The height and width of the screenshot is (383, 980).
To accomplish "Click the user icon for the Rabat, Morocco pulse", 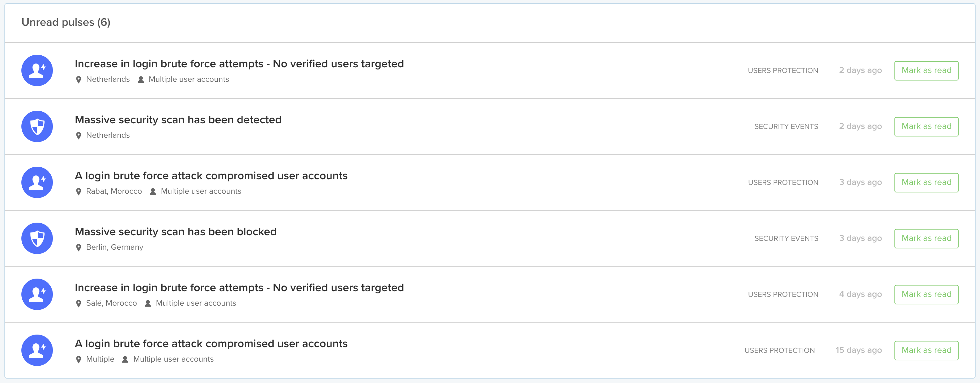I will pos(37,182).
